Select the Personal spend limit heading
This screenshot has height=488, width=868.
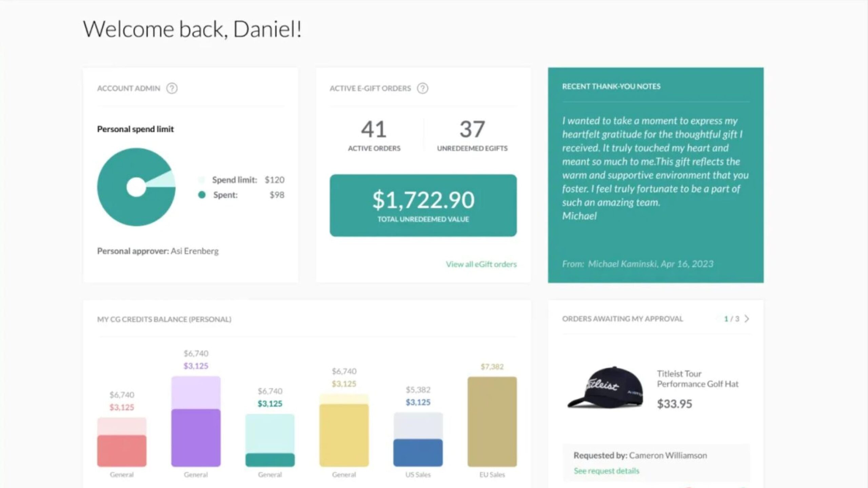point(135,129)
